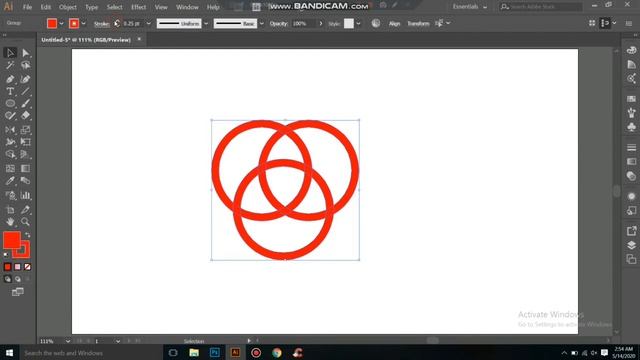
Task: Click the Stroke label link
Action: tap(102, 24)
